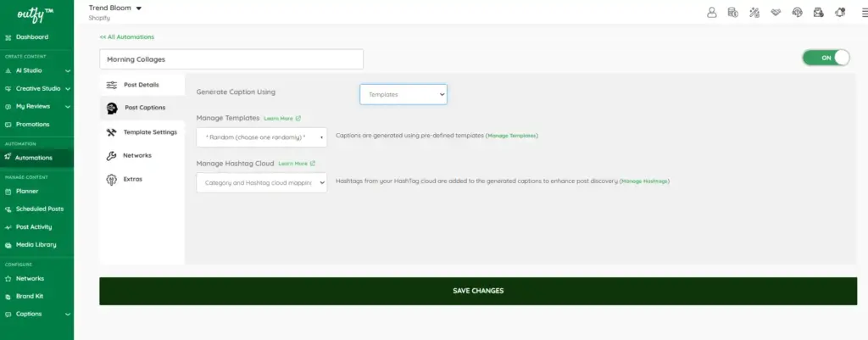This screenshot has height=340, width=868.
Task: Switch to the Networks tab label
Action: [137, 156]
